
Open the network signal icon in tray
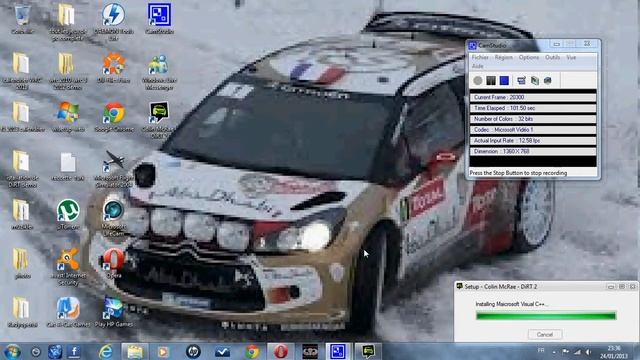pyautogui.click(x=577, y=351)
